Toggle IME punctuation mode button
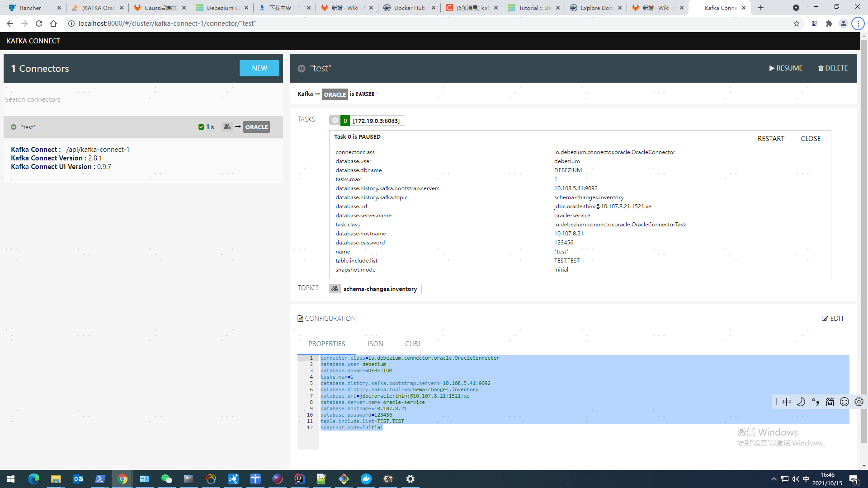The image size is (868, 488). (815, 402)
